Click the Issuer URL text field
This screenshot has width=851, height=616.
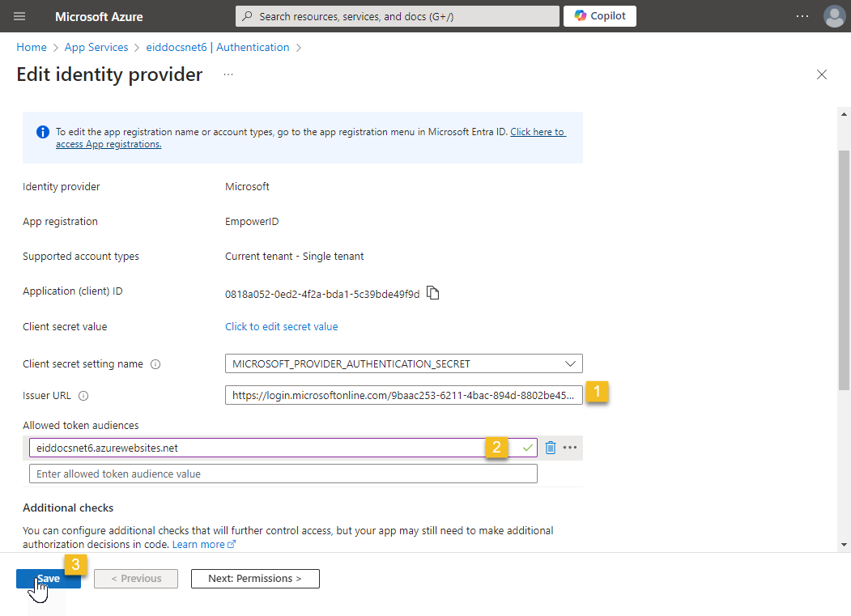403,396
